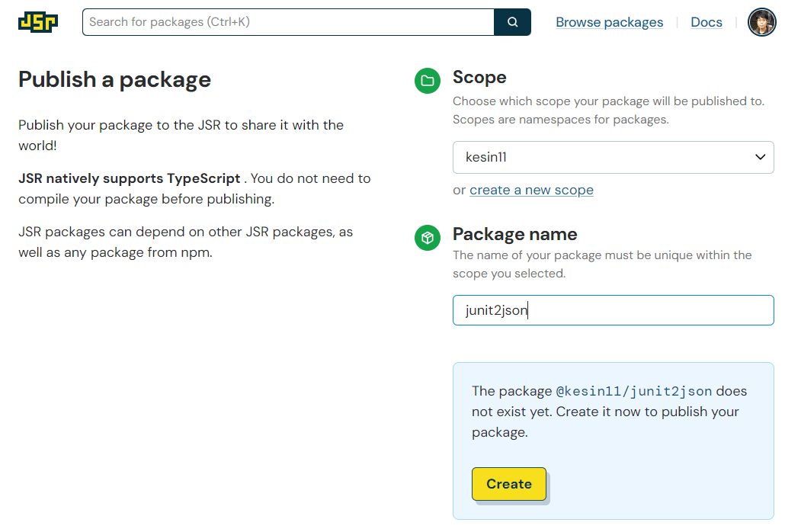Open Browse packages link

click(610, 22)
